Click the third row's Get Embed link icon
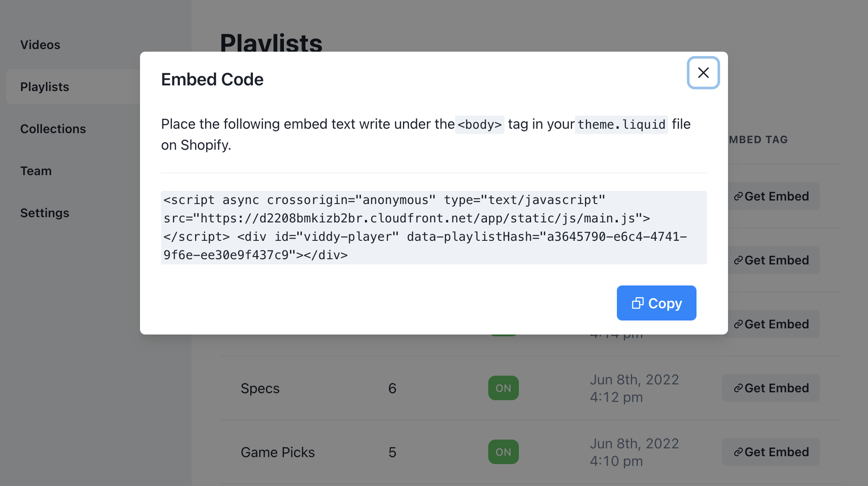Viewport: 868px width, 486px height. coord(738,324)
